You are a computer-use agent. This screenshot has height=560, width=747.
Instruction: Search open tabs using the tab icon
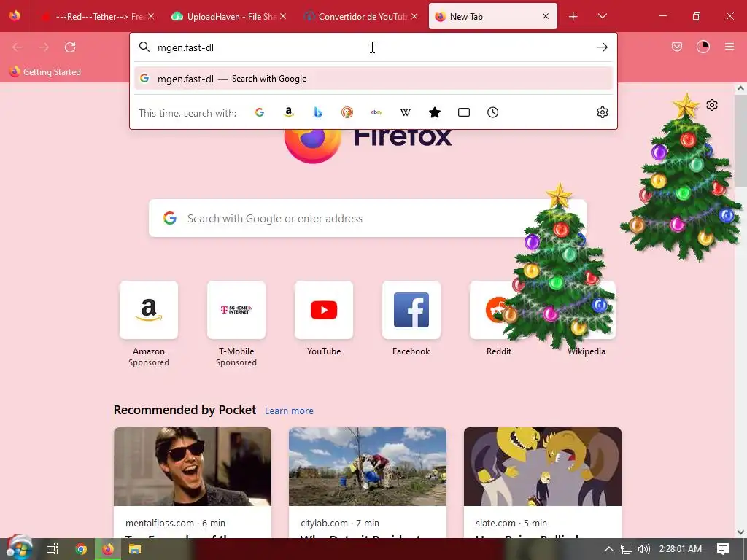click(x=463, y=112)
